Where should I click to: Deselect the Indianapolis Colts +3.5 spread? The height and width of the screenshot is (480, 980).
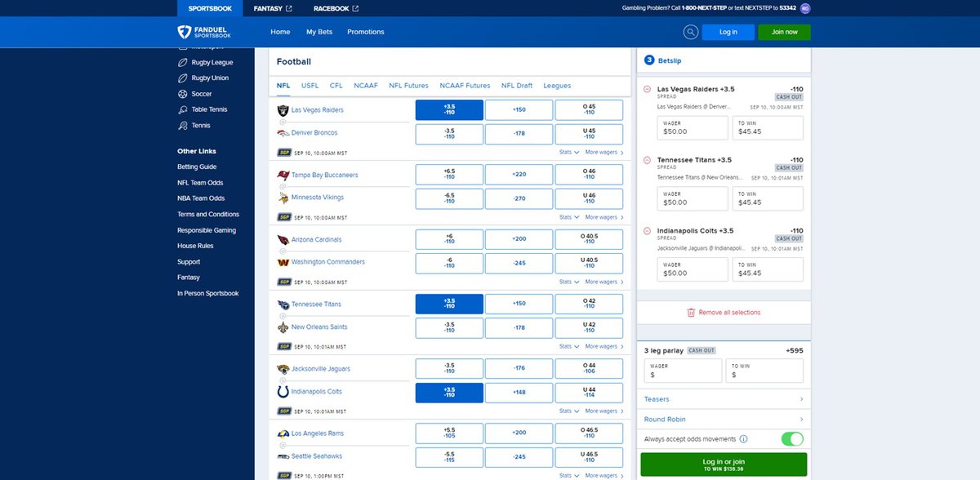click(448, 392)
